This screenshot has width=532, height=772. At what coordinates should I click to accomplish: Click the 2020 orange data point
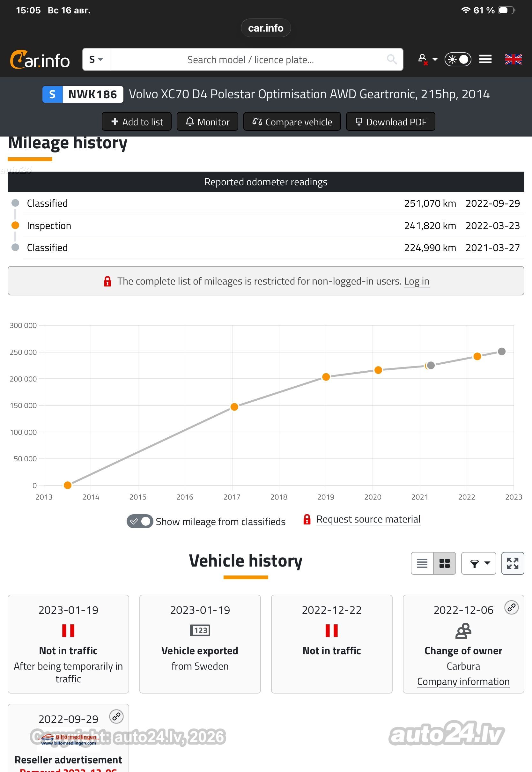click(x=378, y=370)
